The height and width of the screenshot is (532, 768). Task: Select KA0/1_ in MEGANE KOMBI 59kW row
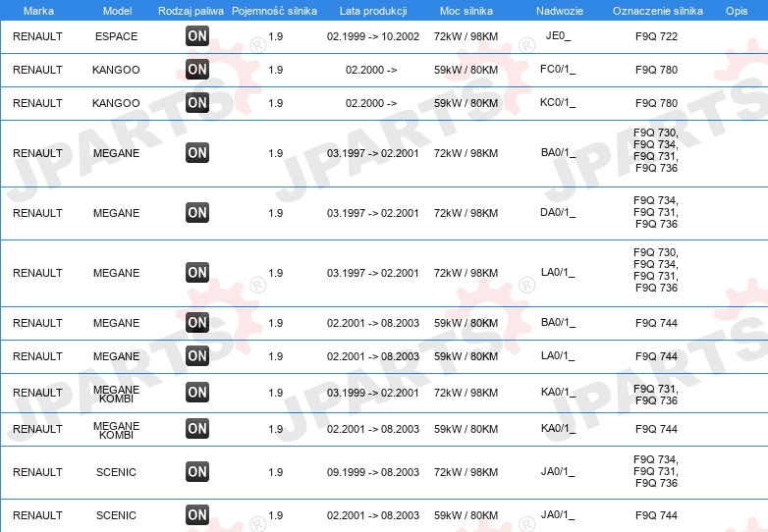pyautogui.click(x=558, y=428)
